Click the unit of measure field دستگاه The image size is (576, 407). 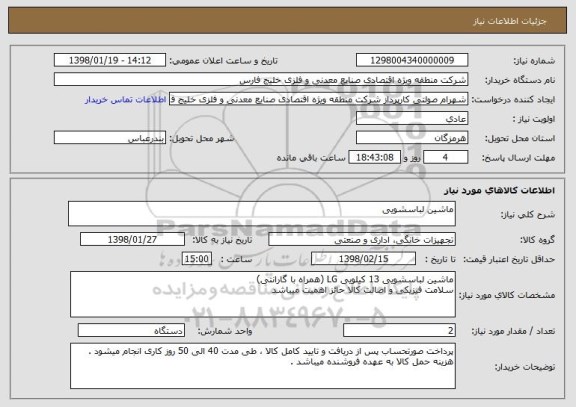(131, 330)
